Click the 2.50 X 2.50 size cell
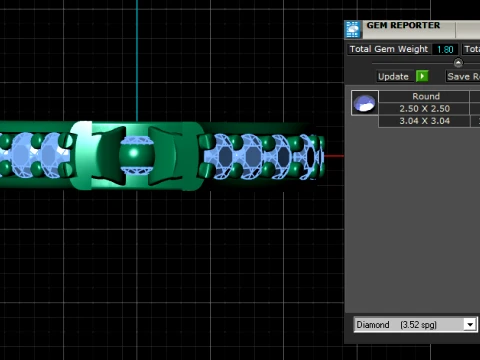480x360 pixels. pyautogui.click(x=424, y=109)
